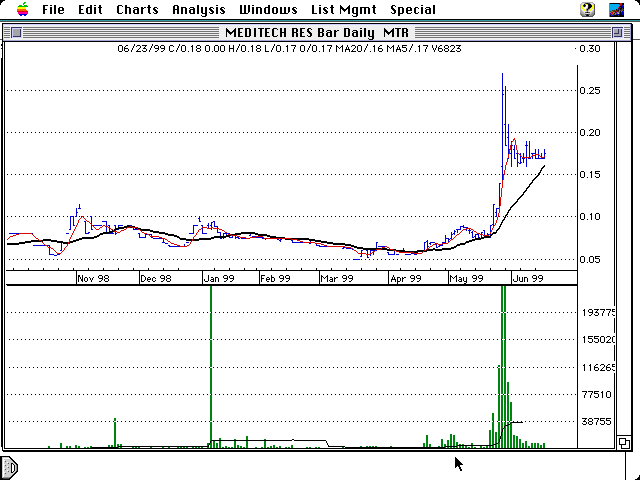640x480 pixels.
Task: Click the Feb 99 date label
Action: tap(275, 278)
